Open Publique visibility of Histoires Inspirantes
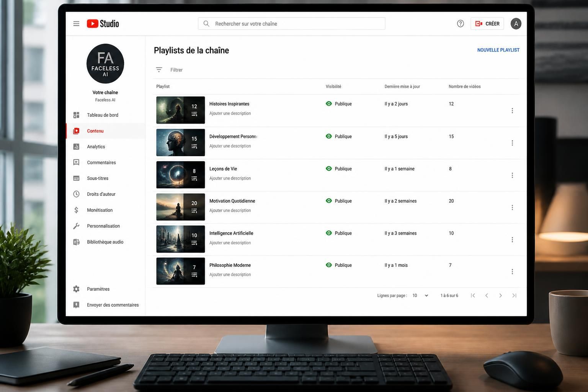This screenshot has height=392, width=588. click(343, 104)
